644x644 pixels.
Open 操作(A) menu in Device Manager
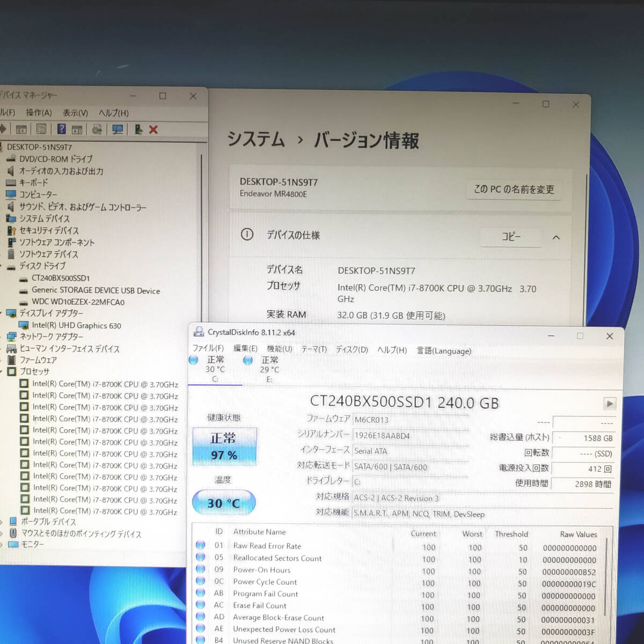tap(39, 113)
